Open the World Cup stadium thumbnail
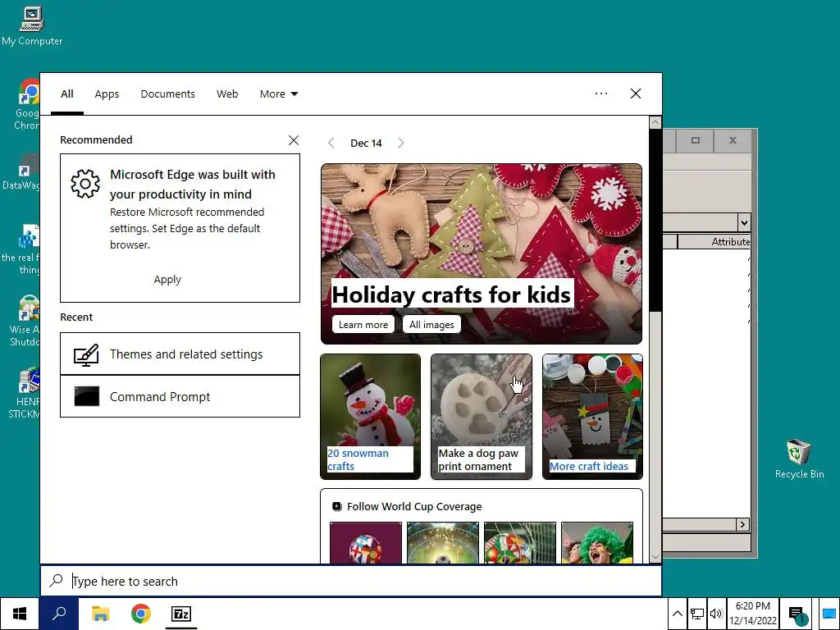Image resolution: width=840 pixels, height=630 pixels. tap(442, 543)
